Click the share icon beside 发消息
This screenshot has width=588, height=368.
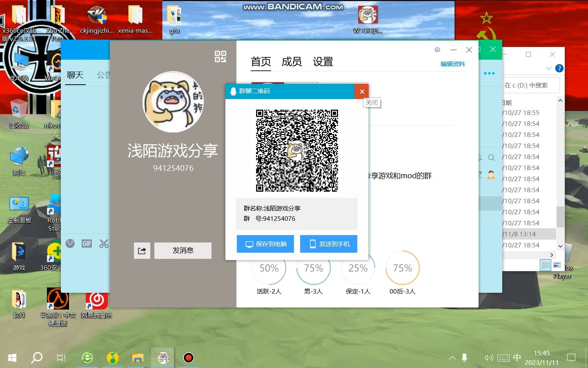pos(142,251)
